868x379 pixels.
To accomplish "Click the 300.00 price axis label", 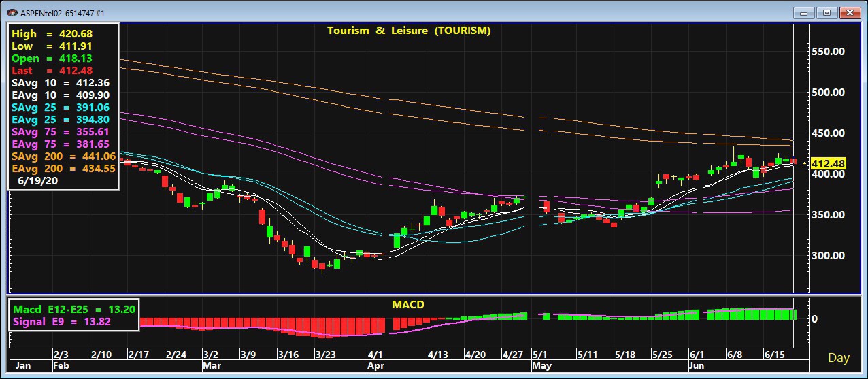I will [x=829, y=256].
